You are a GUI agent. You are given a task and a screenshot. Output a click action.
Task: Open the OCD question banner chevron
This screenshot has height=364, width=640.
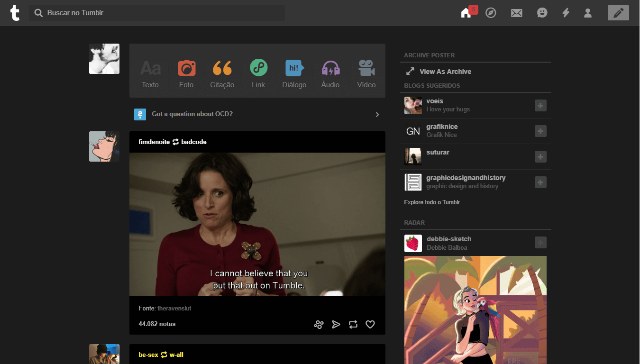tap(377, 114)
